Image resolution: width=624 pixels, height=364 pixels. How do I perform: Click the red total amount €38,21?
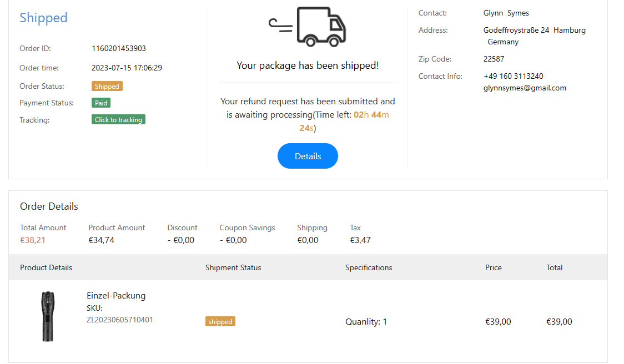[x=33, y=240]
